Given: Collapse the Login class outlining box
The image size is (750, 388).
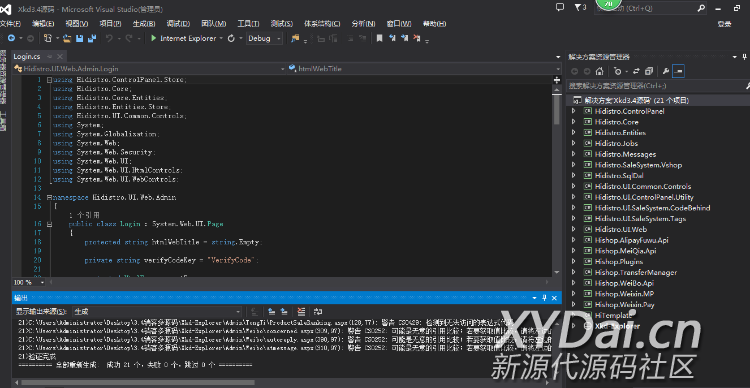Looking at the screenshot, I should tap(49, 224).
